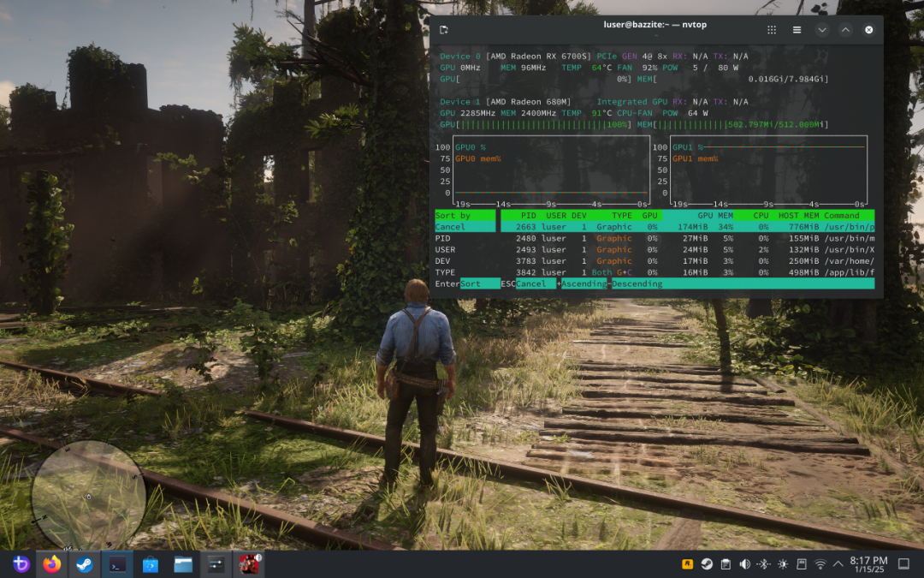Select the highlighted Cancel sort option

465,226
